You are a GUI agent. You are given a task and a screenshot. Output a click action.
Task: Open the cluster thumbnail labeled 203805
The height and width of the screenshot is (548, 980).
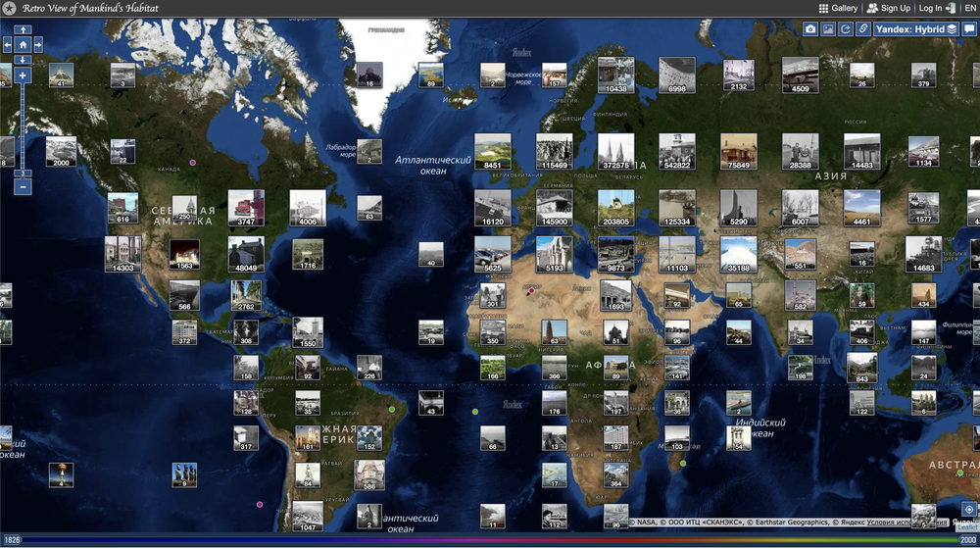point(615,208)
